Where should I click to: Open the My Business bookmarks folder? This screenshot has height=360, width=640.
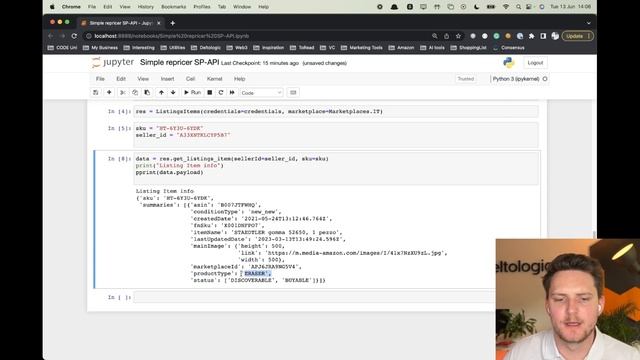pyautogui.click(x=100, y=48)
